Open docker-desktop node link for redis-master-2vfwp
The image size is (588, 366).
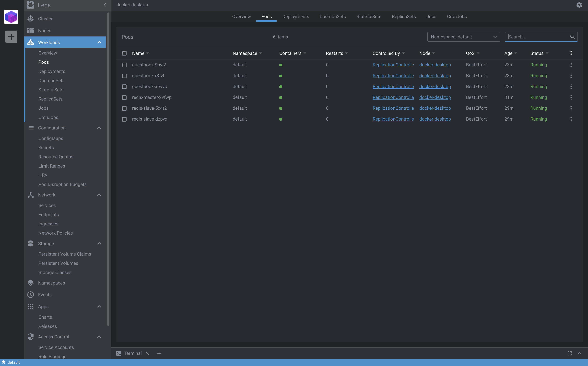(x=435, y=97)
